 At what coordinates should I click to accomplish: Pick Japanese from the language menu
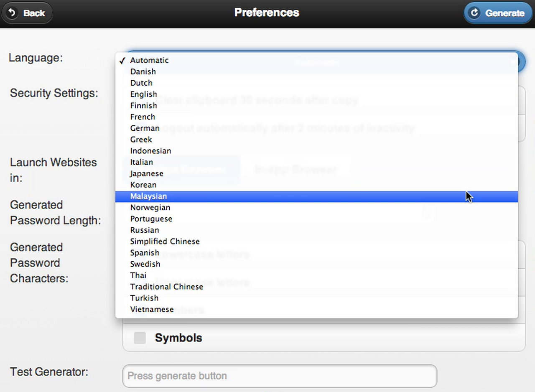[x=147, y=173]
